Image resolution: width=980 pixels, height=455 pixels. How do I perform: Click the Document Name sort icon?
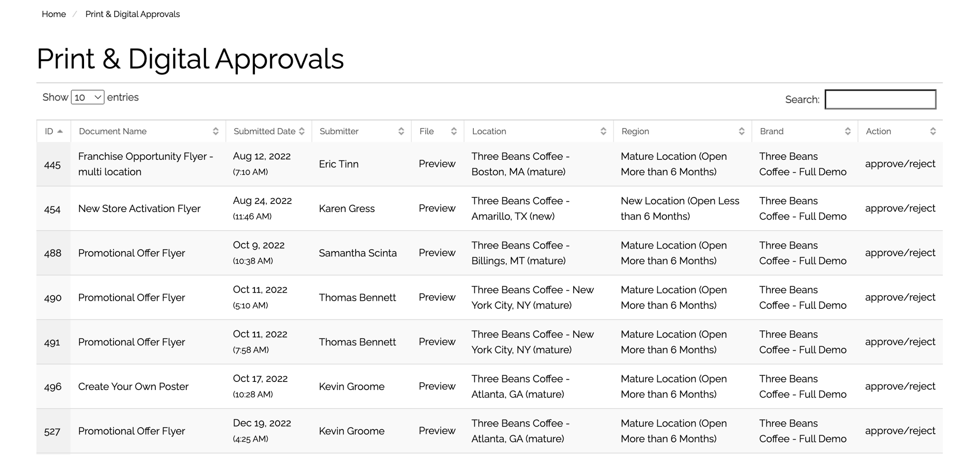click(215, 131)
